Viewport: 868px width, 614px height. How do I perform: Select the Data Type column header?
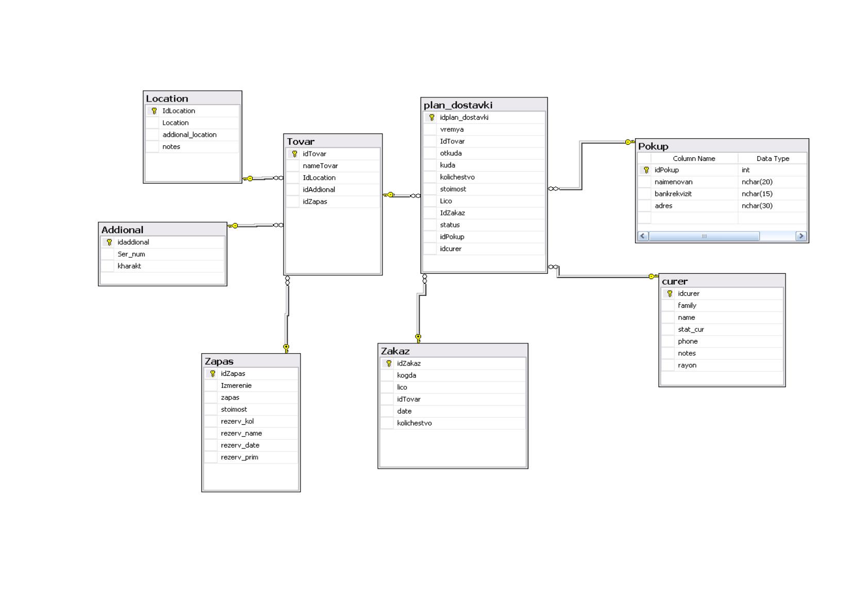[x=772, y=159]
